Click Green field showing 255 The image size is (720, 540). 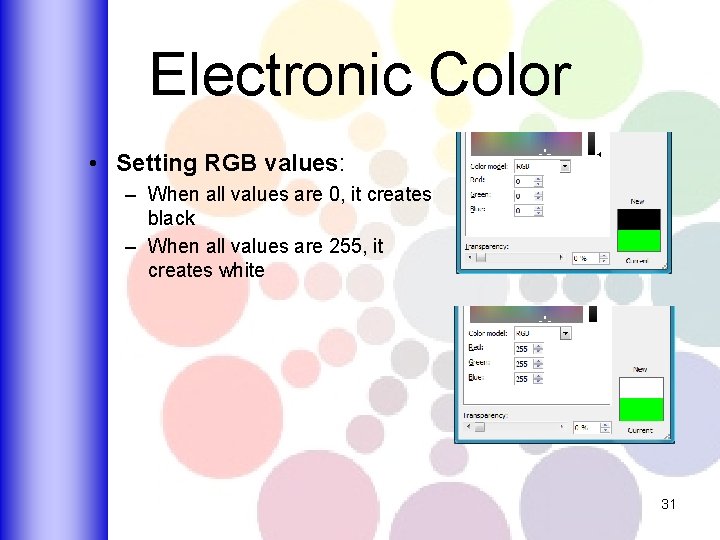coord(523,364)
